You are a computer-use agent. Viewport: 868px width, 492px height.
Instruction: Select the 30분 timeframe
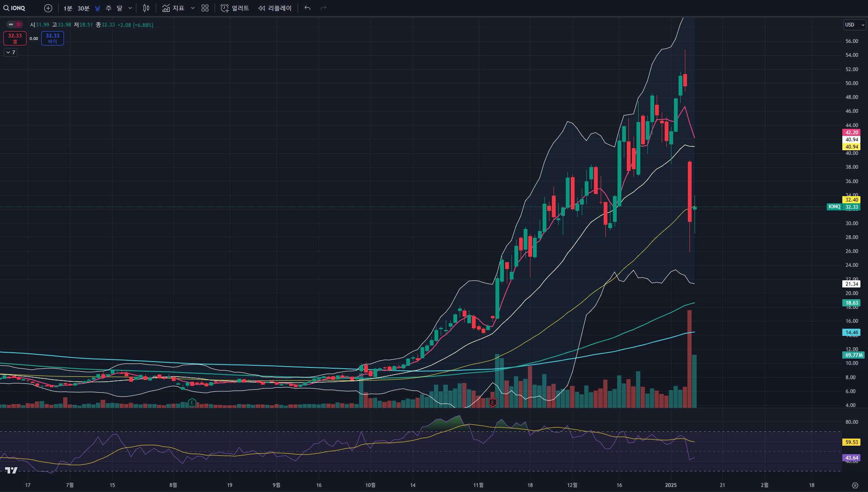tap(83, 8)
